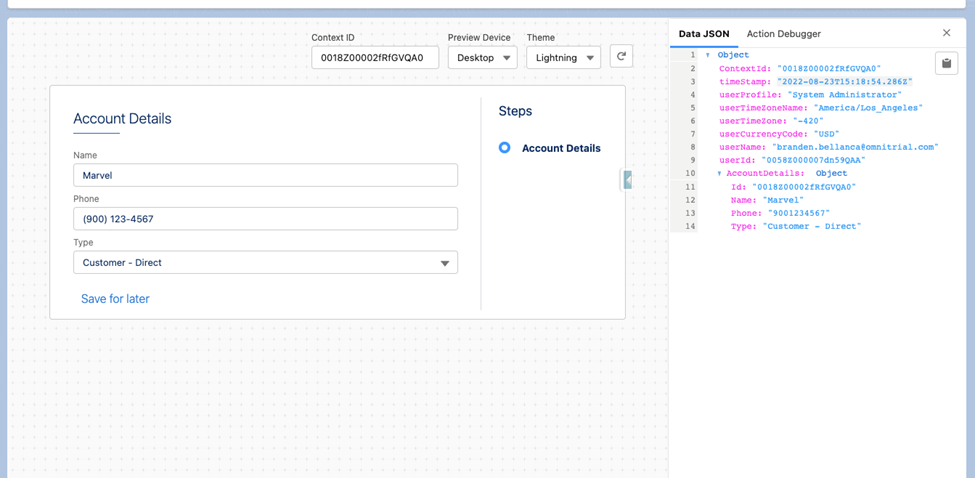
Task: Collapse the root Object tree node
Action: click(x=708, y=55)
